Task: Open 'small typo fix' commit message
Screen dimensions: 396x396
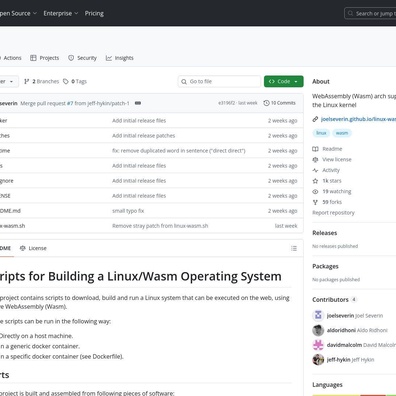Action: pyautogui.click(x=128, y=211)
